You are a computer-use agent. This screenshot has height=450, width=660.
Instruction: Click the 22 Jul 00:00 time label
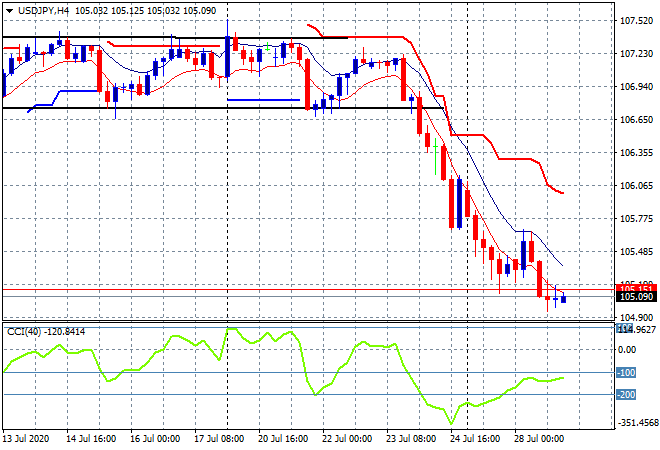(x=347, y=439)
